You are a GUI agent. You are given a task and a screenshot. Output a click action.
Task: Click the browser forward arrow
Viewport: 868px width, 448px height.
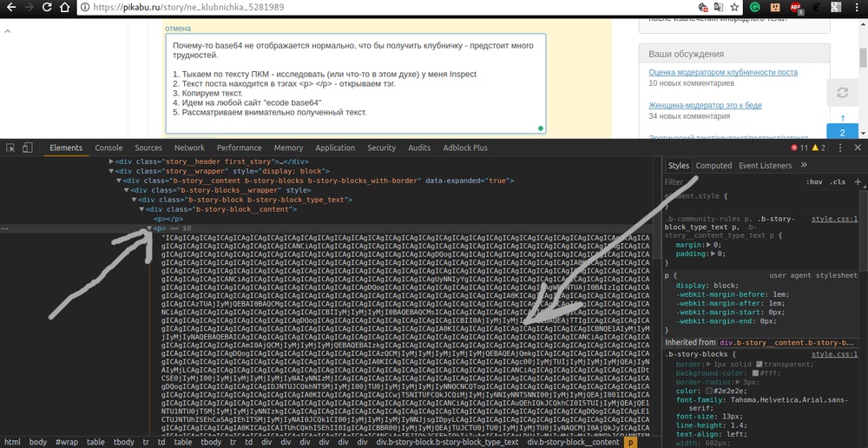coord(29,7)
